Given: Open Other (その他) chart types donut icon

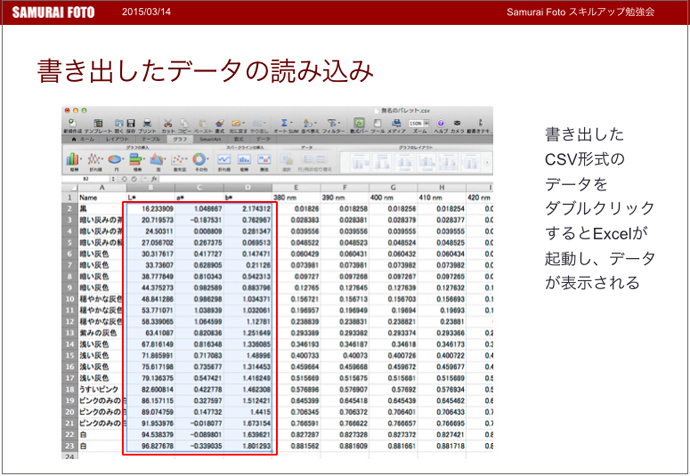Looking at the screenshot, I should pos(199,159).
